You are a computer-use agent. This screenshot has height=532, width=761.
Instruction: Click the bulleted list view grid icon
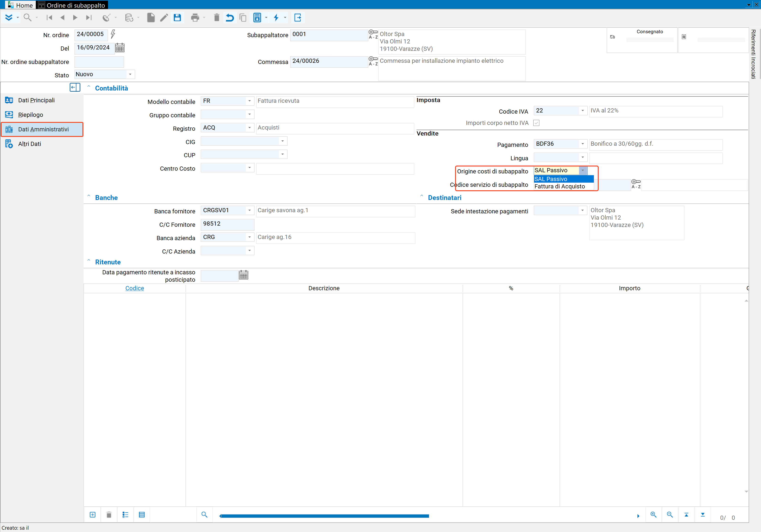[125, 515]
